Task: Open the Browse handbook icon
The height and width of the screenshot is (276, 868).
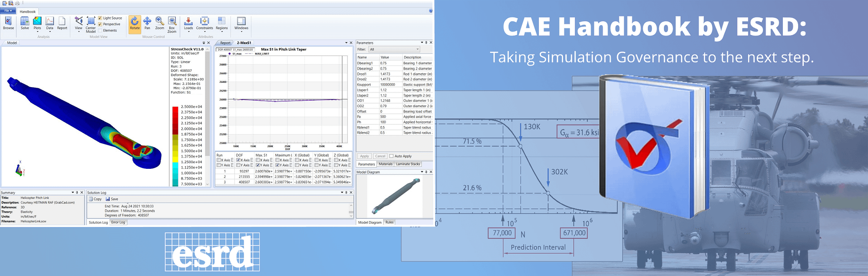Action: tap(8, 23)
